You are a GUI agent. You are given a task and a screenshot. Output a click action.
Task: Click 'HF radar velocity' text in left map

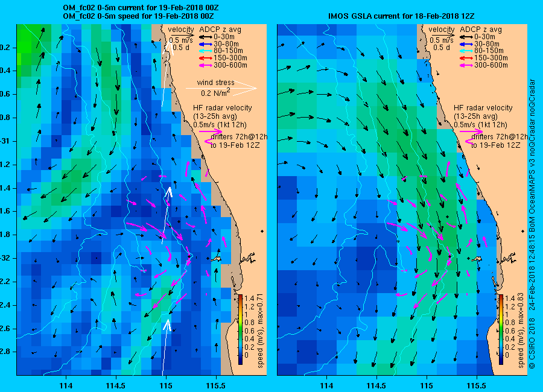pyautogui.click(x=223, y=108)
